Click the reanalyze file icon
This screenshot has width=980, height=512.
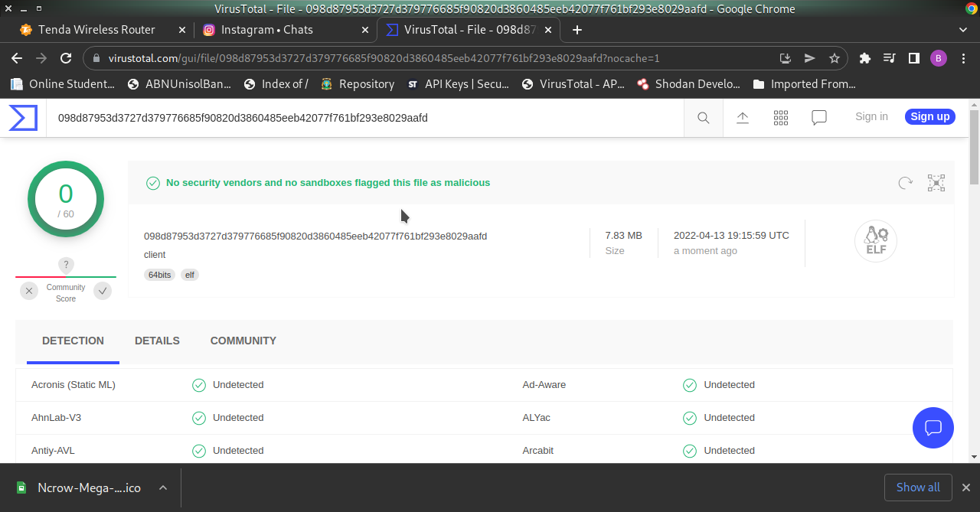(x=905, y=183)
